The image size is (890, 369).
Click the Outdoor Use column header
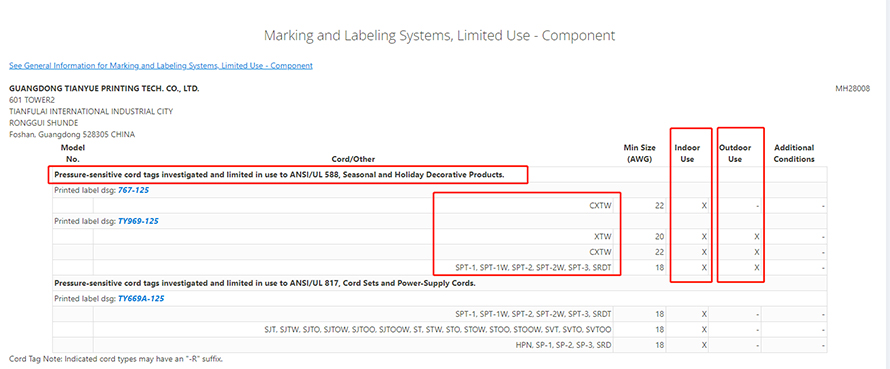735,153
